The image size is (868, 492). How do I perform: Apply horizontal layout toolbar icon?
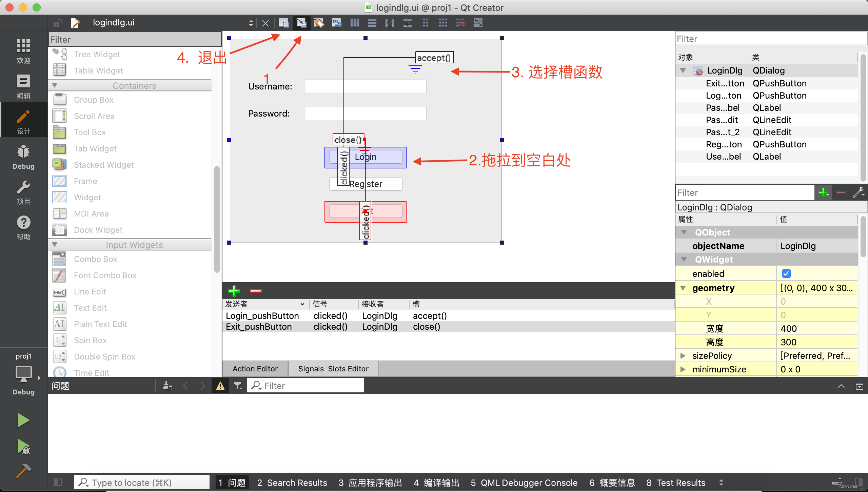click(x=355, y=23)
